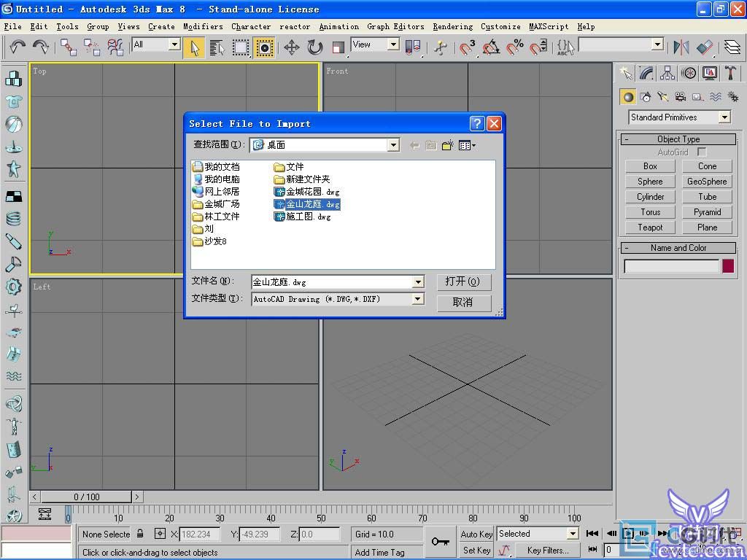Collapse the Object Type rollout
Viewport: 747px width, 560px height.
click(678, 139)
